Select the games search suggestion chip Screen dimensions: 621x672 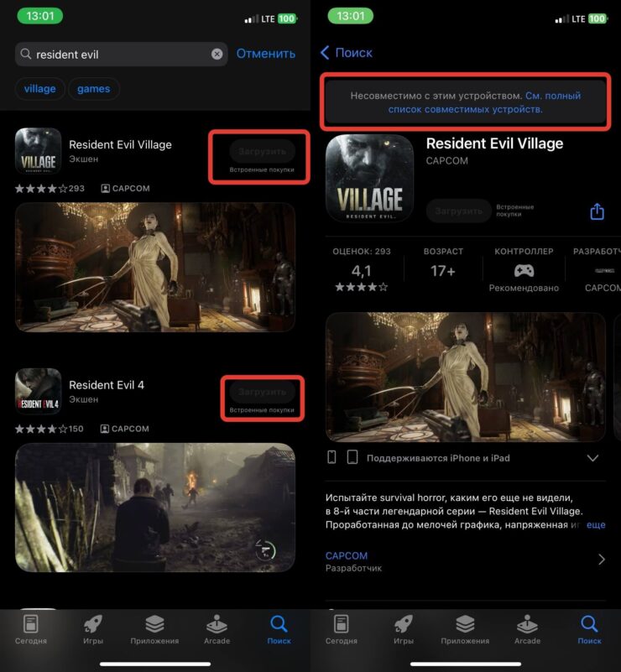[x=94, y=89]
